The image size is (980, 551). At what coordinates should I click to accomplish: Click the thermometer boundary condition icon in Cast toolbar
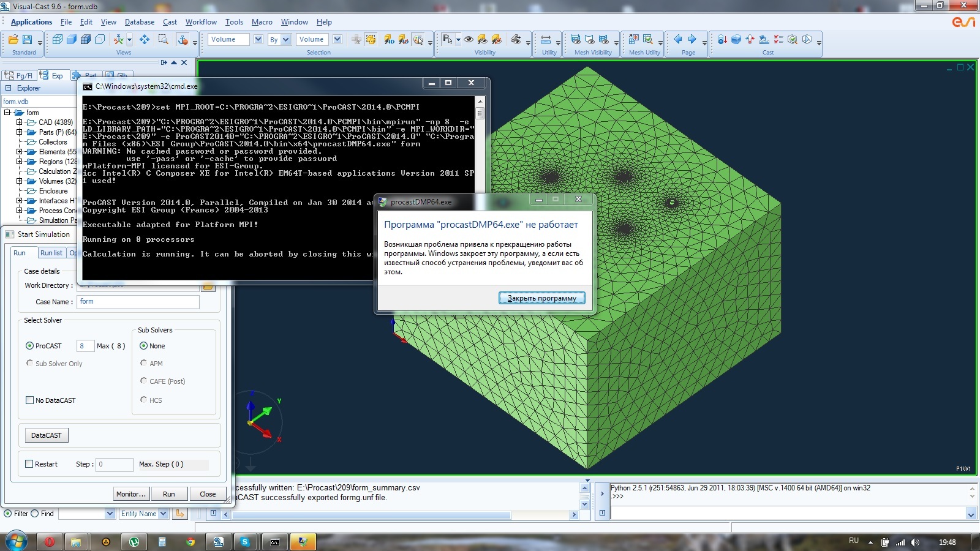point(750,39)
